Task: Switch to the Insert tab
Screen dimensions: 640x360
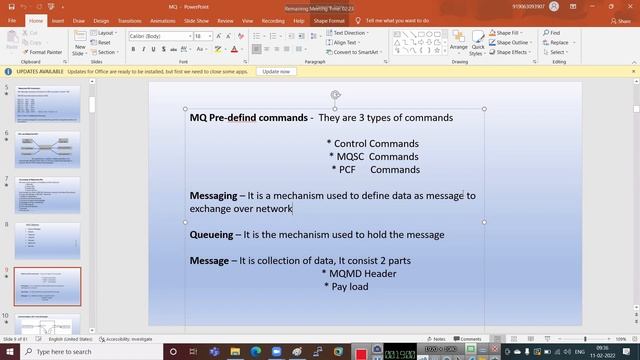Action: (x=58, y=20)
